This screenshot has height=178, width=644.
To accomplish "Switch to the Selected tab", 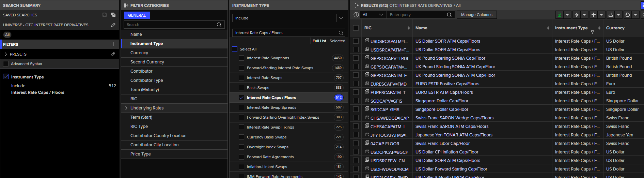I will pos(337,41).
